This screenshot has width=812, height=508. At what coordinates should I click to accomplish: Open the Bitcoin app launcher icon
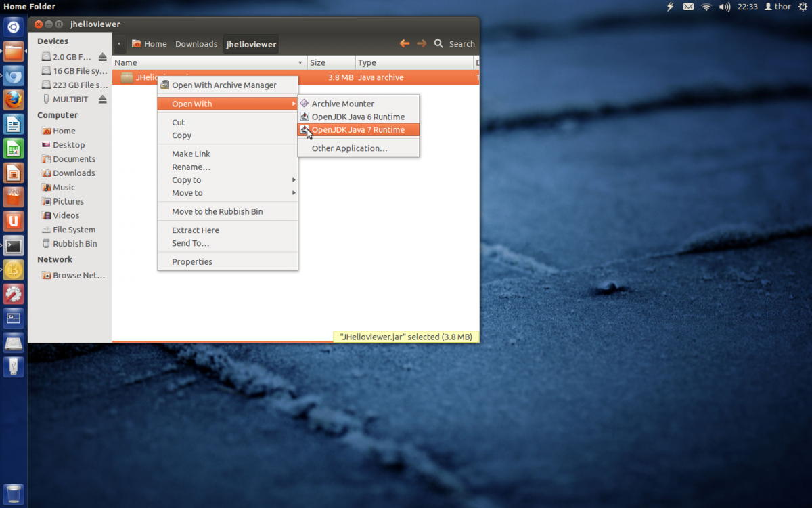click(14, 270)
